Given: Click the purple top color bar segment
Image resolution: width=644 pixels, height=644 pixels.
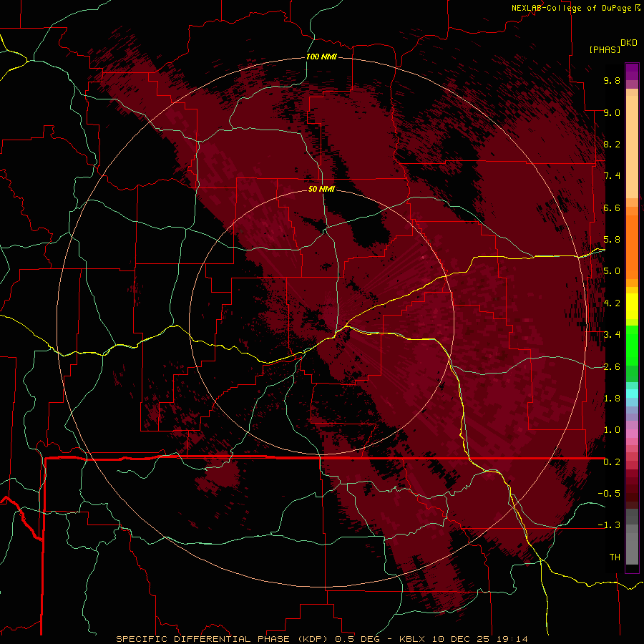Looking at the screenshot, I should (632, 72).
